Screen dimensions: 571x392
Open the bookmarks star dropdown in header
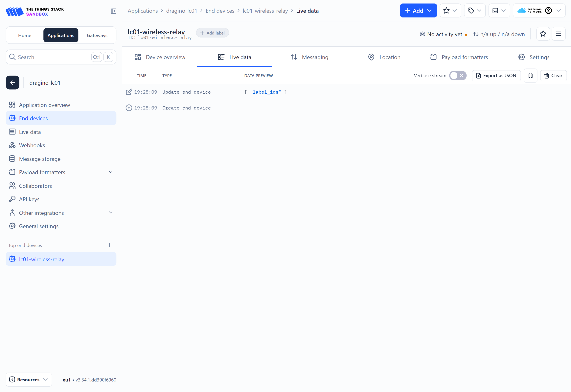click(450, 11)
